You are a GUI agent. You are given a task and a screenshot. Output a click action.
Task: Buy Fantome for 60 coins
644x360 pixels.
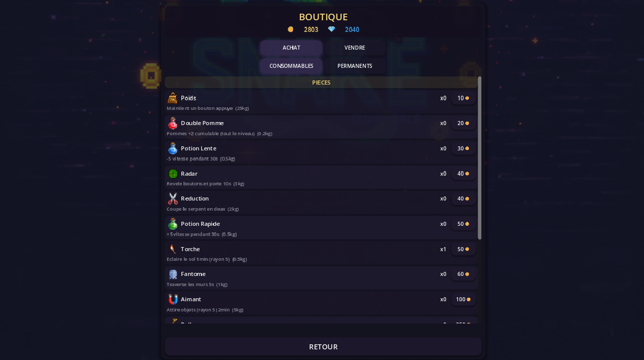click(464, 274)
